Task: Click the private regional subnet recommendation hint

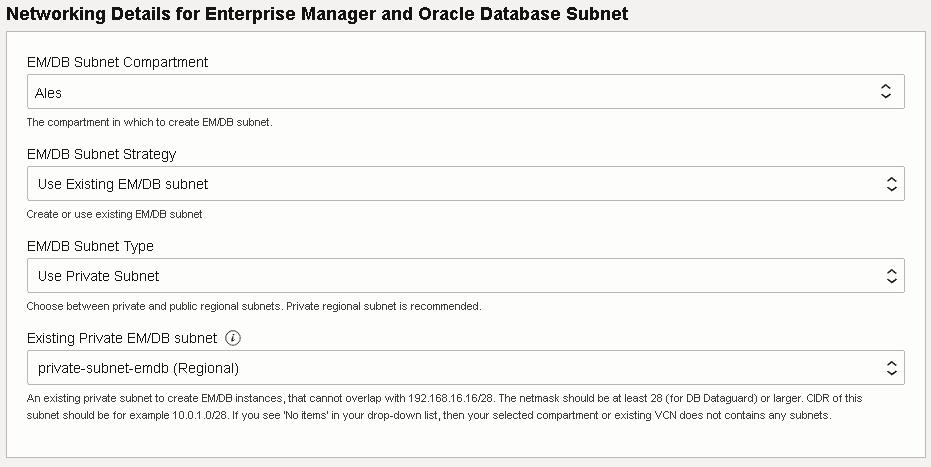Action: click(x=253, y=306)
